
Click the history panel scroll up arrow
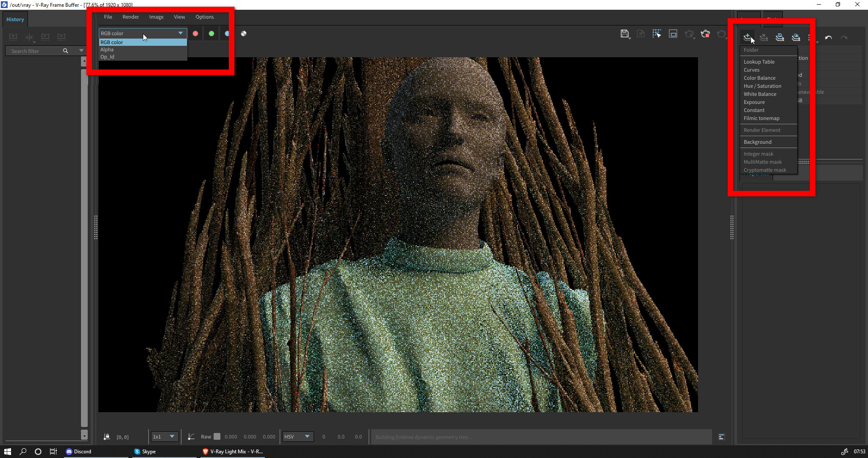84,62
